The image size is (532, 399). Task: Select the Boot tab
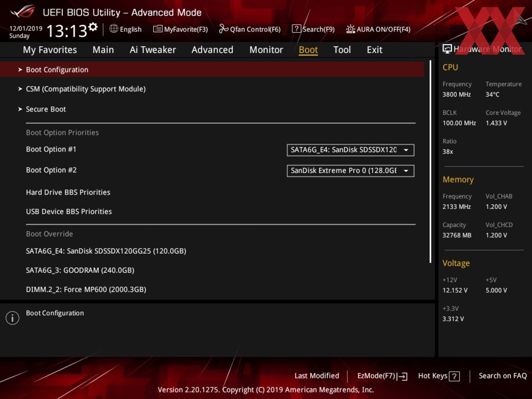[308, 50]
